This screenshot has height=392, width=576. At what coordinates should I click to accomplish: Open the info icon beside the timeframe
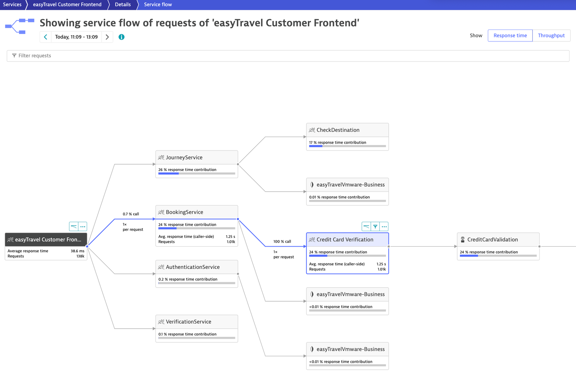tap(122, 37)
